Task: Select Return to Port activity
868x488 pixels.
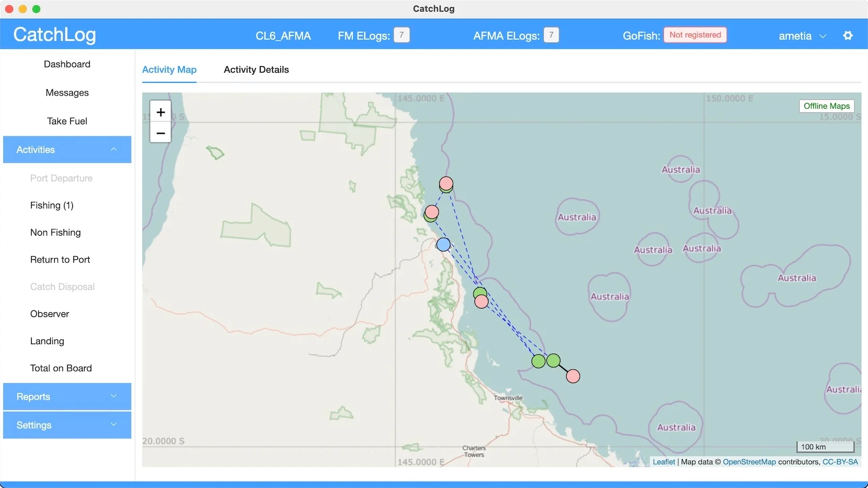Action: (x=60, y=260)
